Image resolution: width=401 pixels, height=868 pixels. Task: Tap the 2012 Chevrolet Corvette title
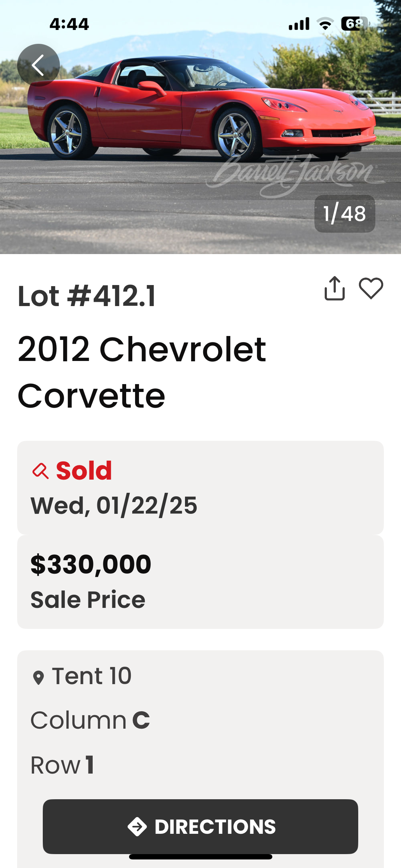pos(142,372)
